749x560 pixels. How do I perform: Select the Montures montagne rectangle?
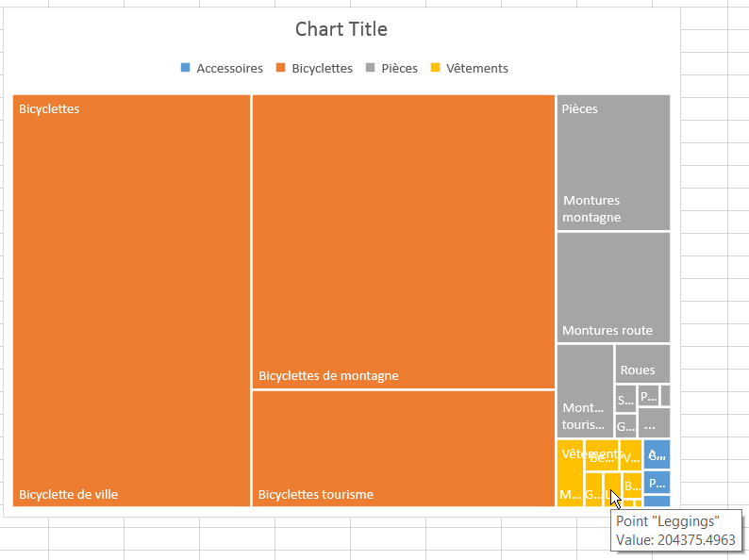pyautogui.click(x=613, y=162)
